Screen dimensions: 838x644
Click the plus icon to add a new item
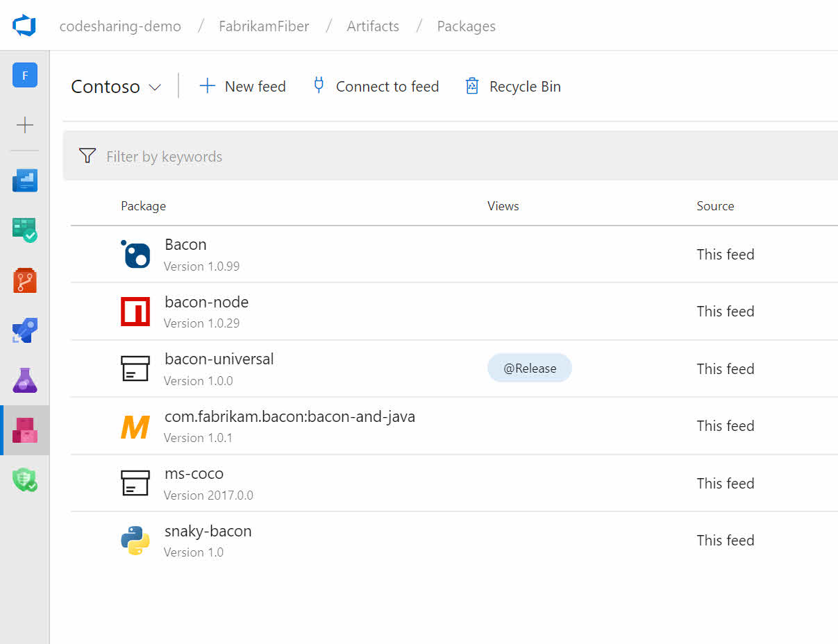[x=25, y=125]
